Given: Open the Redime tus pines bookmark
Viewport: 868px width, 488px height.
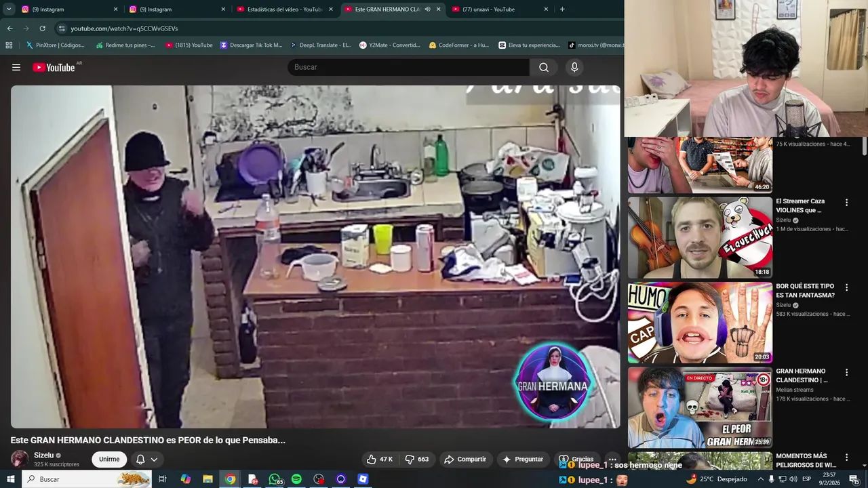Looking at the screenshot, I should point(125,45).
